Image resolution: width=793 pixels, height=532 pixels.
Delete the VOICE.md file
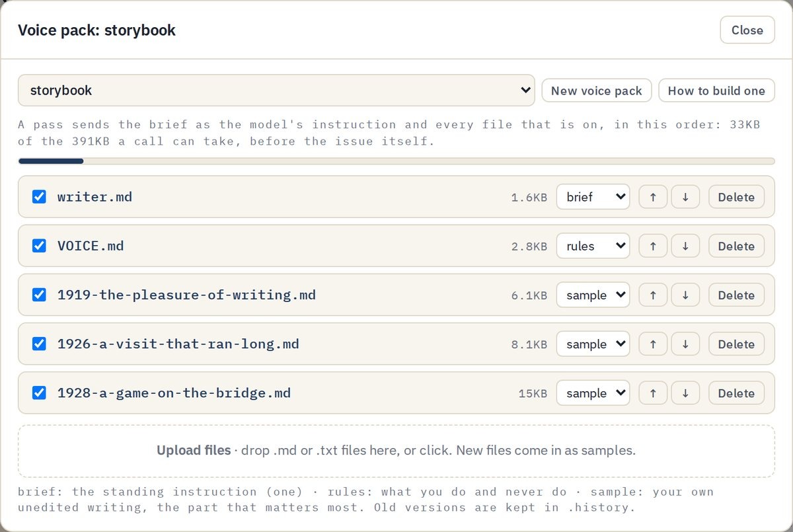[736, 246]
